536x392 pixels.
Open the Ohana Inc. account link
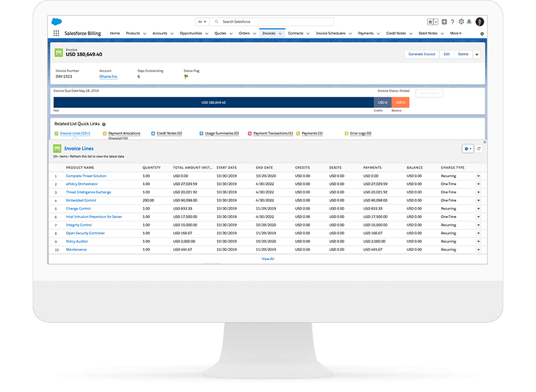pyautogui.click(x=109, y=76)
